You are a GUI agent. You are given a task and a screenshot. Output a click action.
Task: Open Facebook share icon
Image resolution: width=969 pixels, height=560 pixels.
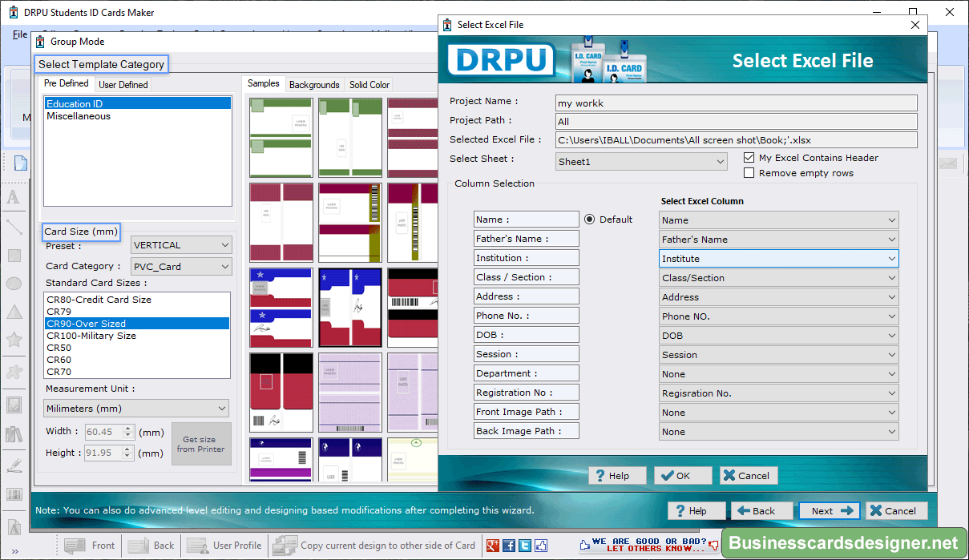click(509, 546)
